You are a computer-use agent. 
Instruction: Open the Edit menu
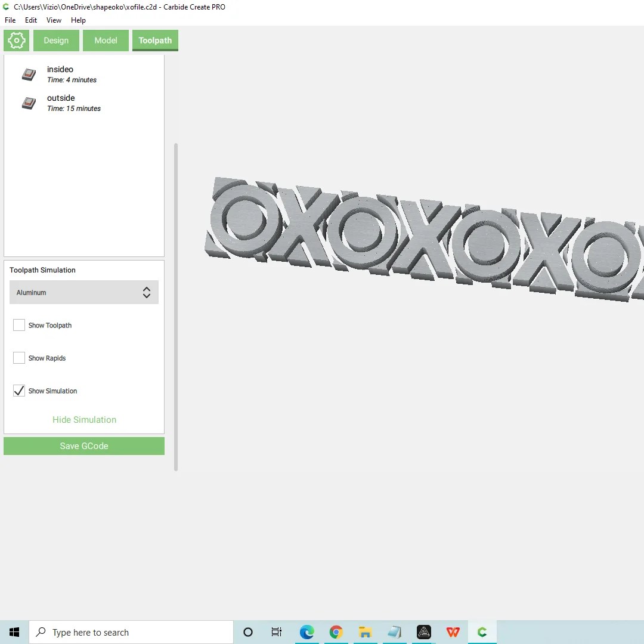pyautogui.click(x=31, y=20)
